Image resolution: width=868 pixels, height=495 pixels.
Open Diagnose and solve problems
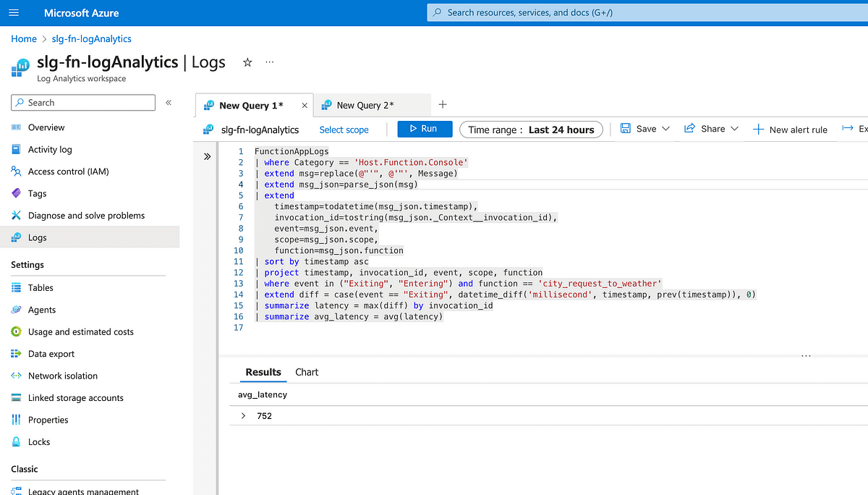86,216
